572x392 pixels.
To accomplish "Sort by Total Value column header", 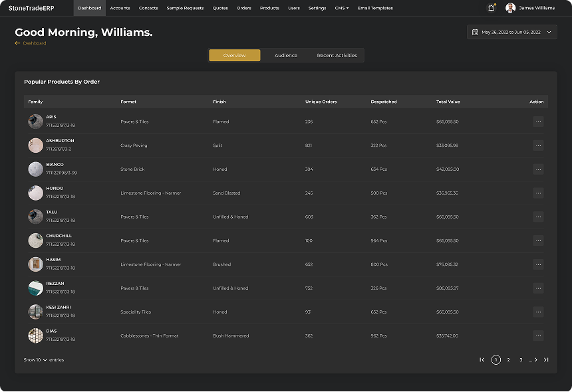I will coord(448,102).
